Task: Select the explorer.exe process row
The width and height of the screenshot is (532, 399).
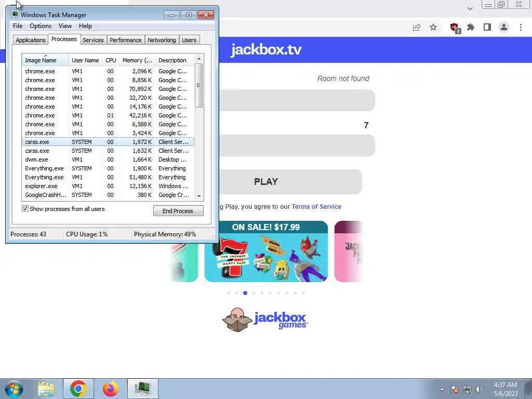Action: point(108,186)
